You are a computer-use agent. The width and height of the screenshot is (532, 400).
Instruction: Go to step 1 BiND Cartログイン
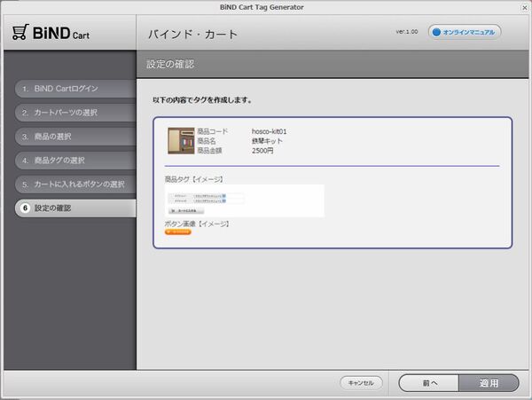[x=75, y=89]
